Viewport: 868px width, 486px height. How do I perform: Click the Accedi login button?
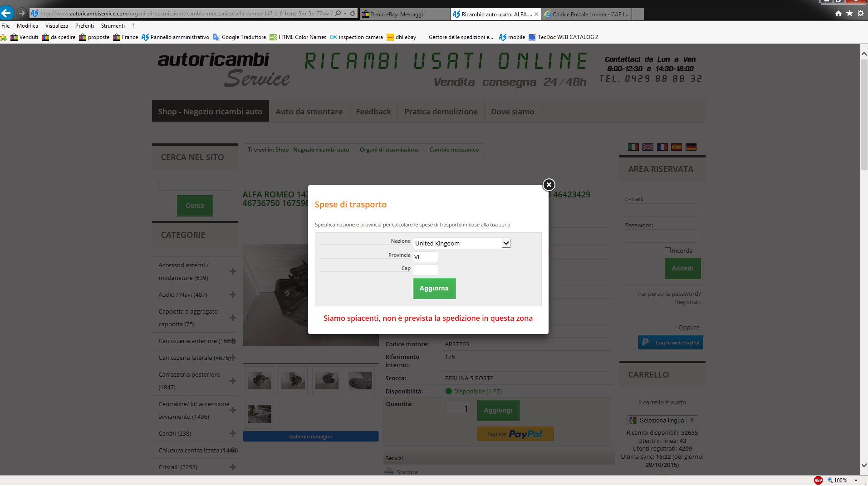683,269
